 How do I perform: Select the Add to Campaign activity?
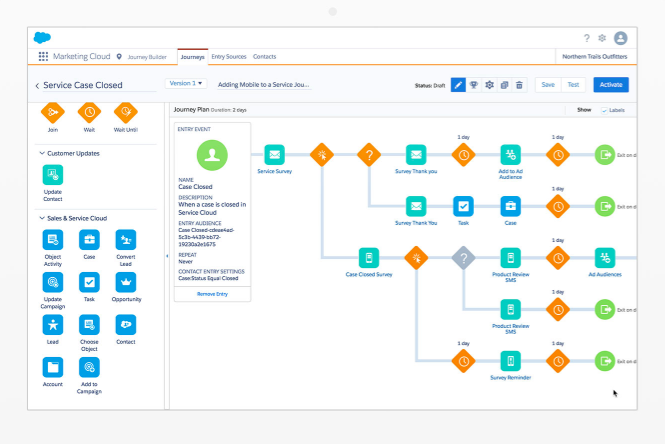click(x=89, y=367)
